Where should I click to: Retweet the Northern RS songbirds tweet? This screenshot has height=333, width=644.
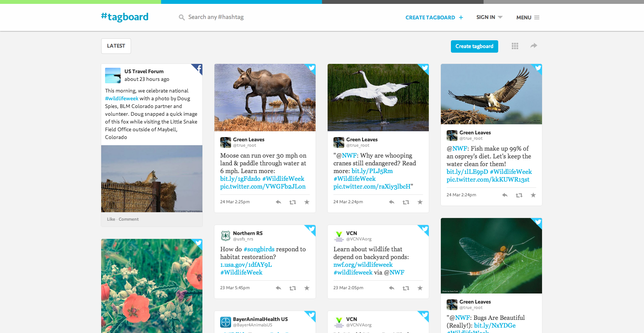pyautogui.click(x=293, y=288)
